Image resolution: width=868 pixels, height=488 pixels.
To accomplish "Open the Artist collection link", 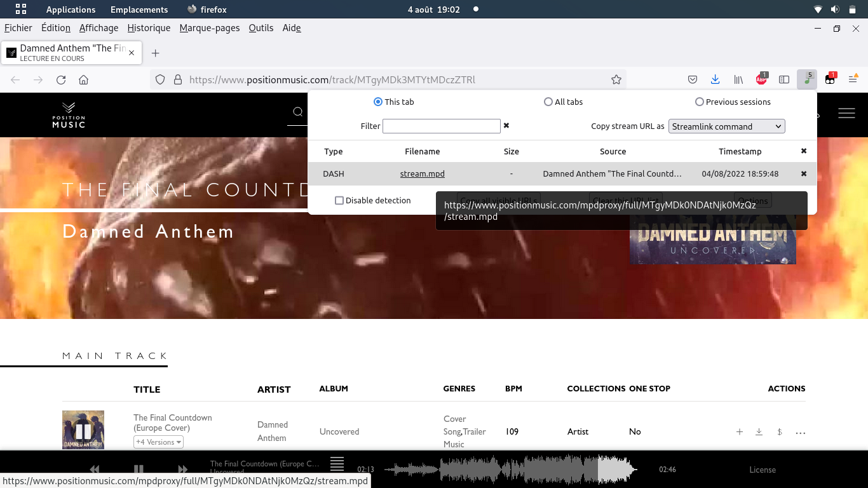I will tap(578, 432).
